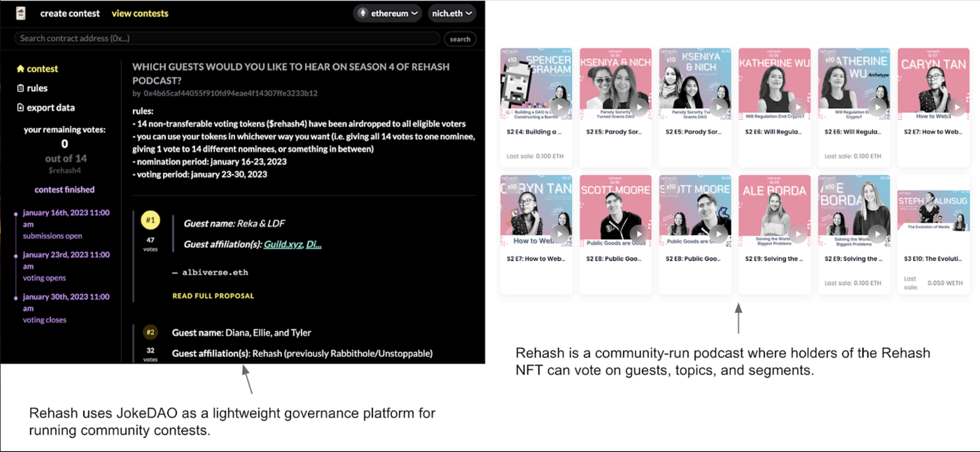Switch to view contests

140,13
